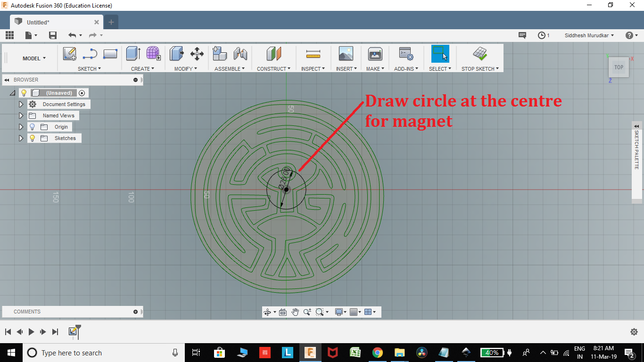Expand the Named Views folder
The width and height of the screenshot is (644, 362).
pyautogui.click(x=21, y=115)
